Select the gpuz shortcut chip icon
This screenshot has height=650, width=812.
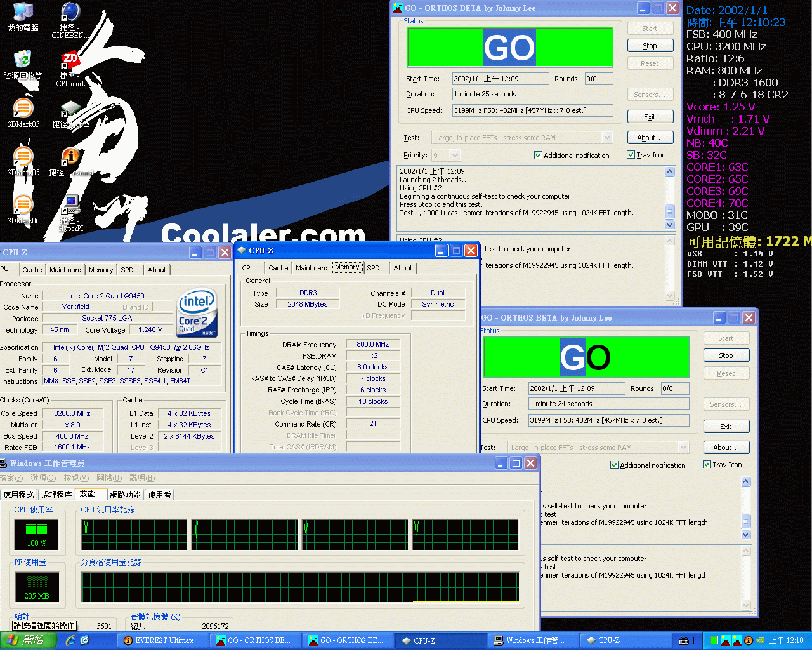[70, 114]
